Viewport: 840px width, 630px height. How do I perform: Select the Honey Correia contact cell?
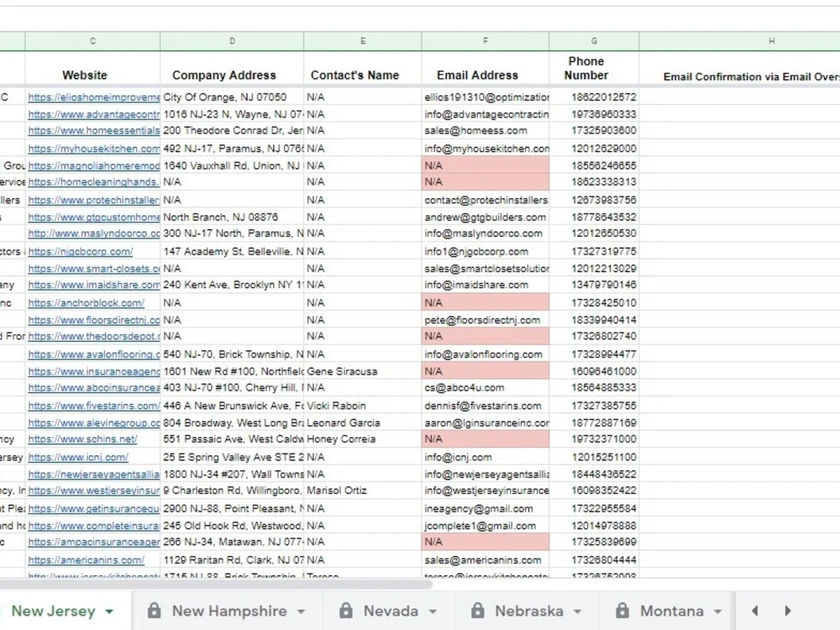tap(363, 439)
